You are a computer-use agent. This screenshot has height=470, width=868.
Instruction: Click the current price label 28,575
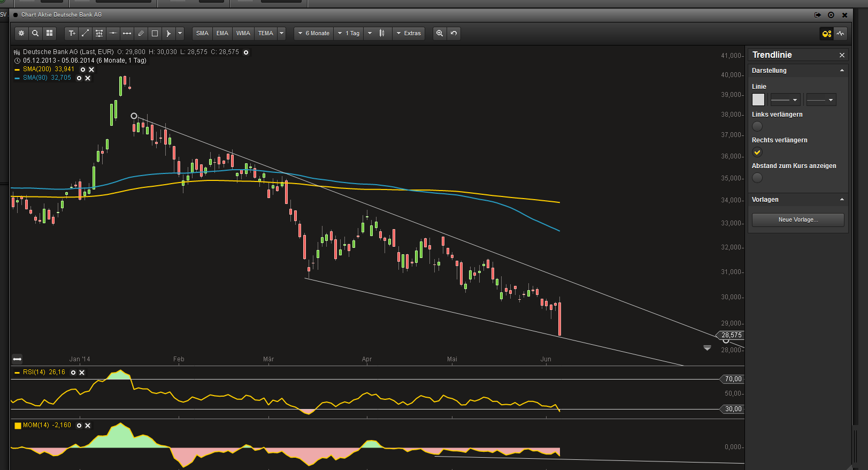tap(731, 336)
